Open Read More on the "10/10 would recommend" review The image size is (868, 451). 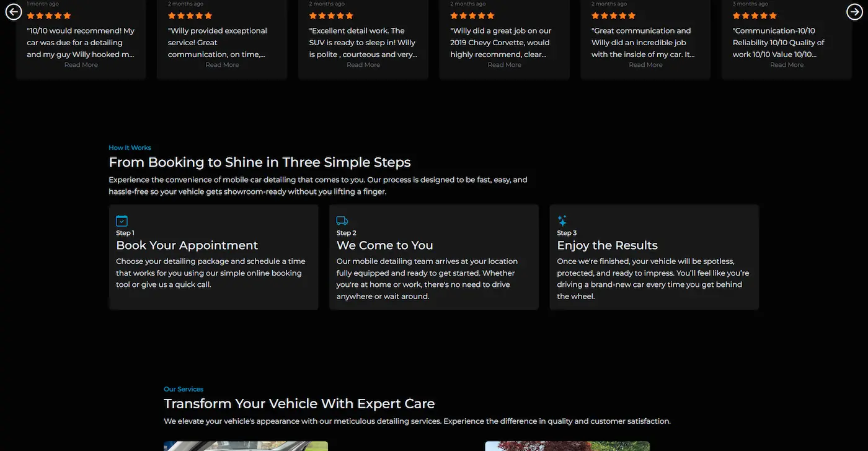[81, 65]
